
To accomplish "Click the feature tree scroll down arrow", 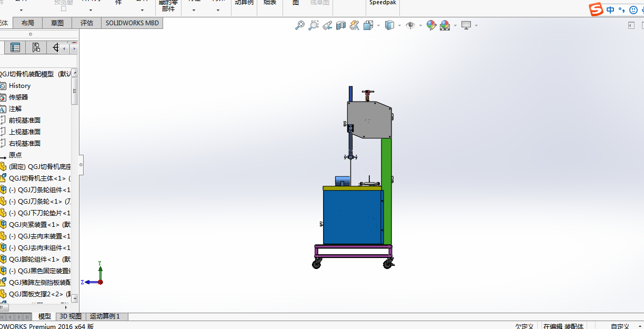I will (x=75, y=298).
